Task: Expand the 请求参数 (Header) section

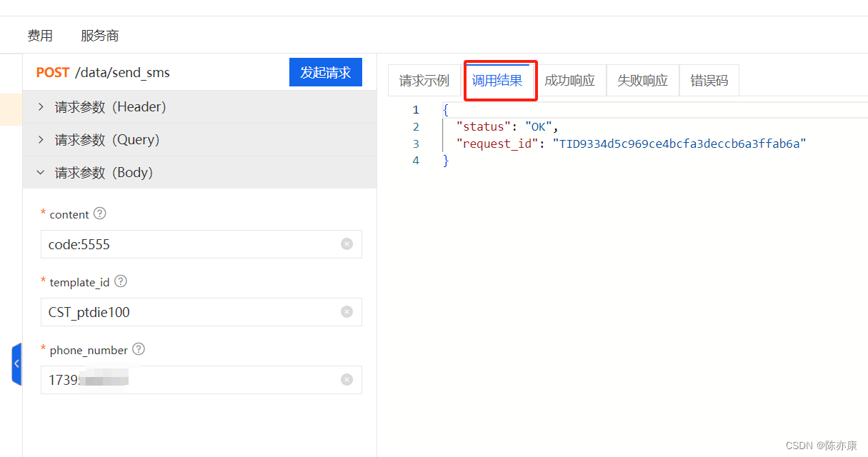Action: tap(199, 107)
